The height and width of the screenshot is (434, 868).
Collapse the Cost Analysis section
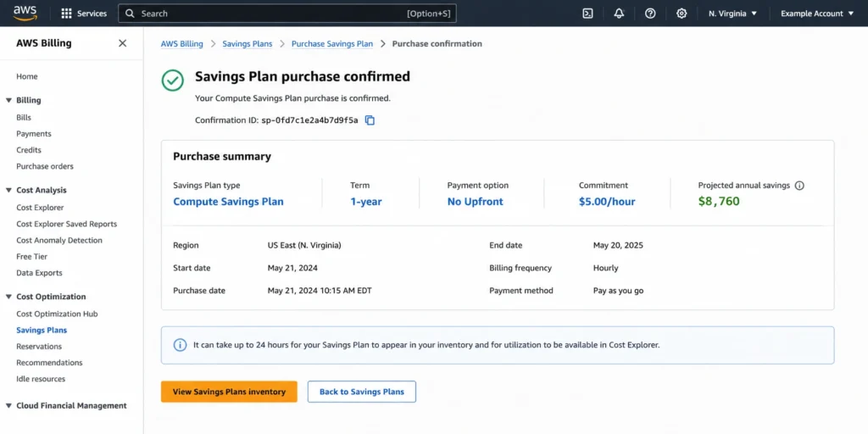click(8, 190)
